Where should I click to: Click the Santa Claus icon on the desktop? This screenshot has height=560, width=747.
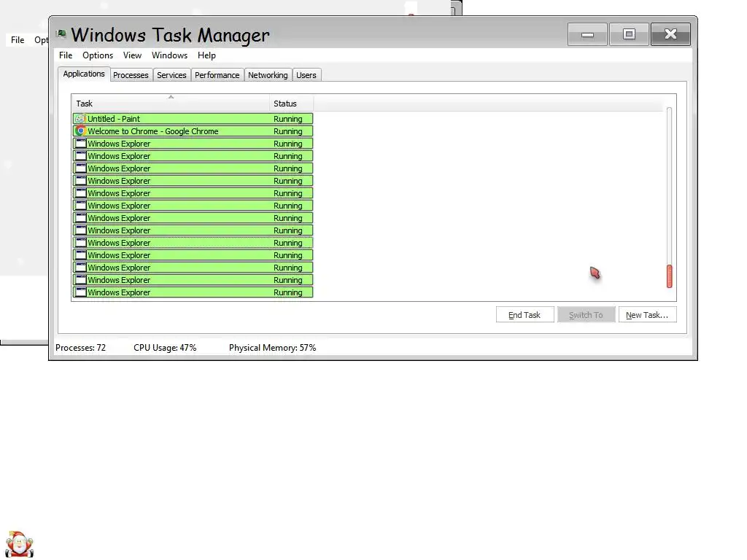(19, 544)
